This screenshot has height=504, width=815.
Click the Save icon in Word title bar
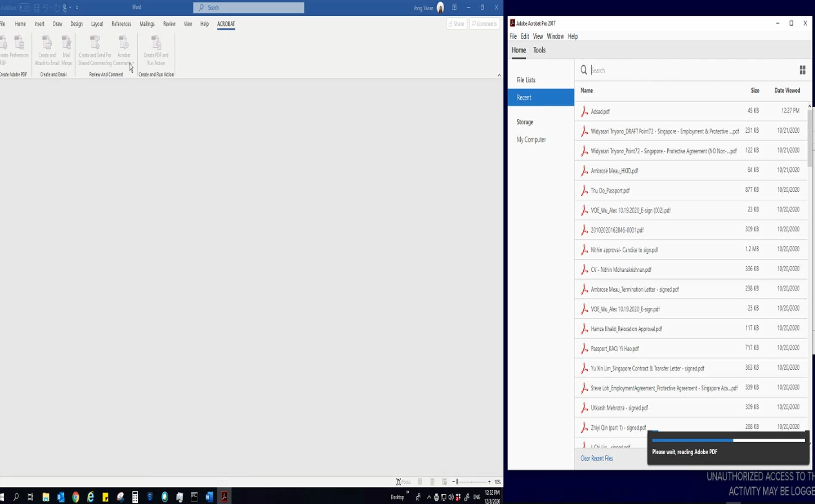coord(37,7)
